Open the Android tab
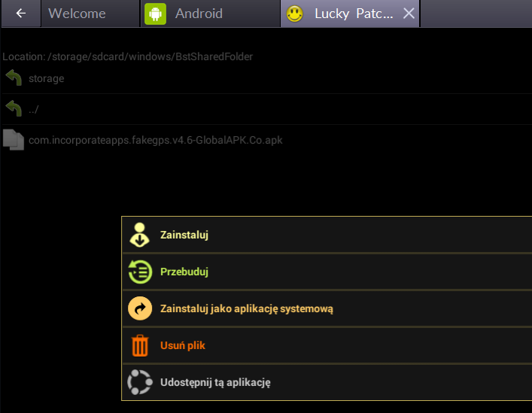This screenshot has height=413, width=532. pos(211,14)
